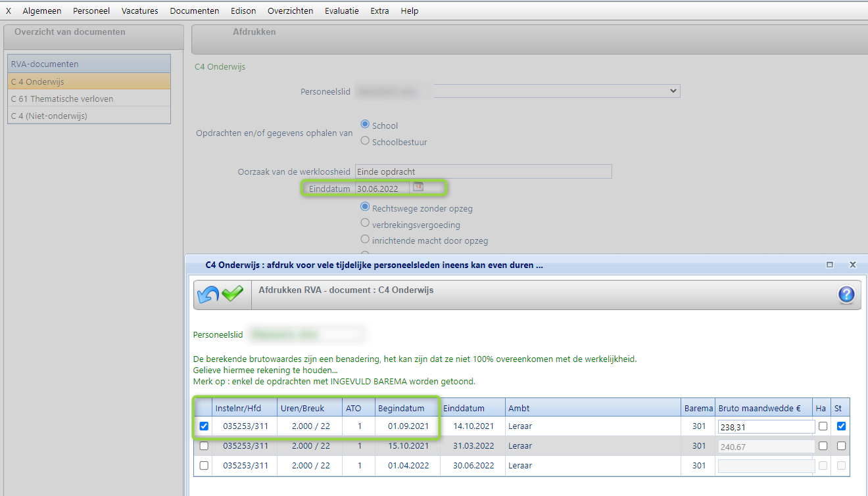Choose the School radio button

tap(365, 124)
